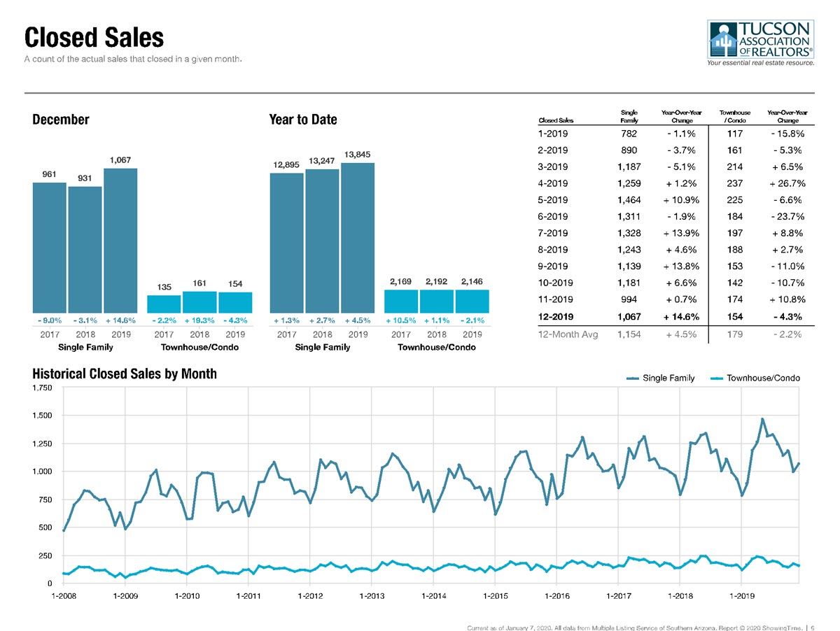
Task: Select the Year to Date 13,845 bar
Action: tap(358, 238)
